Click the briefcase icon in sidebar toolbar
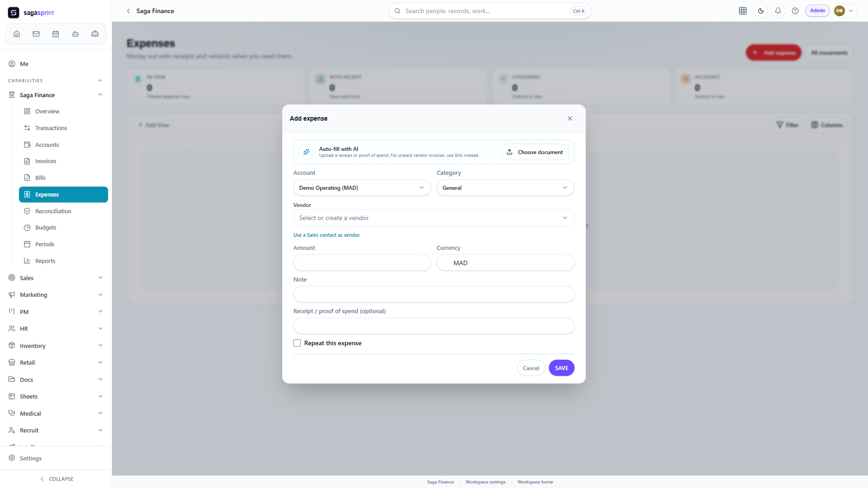The height and width of the screenshot is (488, 868). click(x=95, y=34)
